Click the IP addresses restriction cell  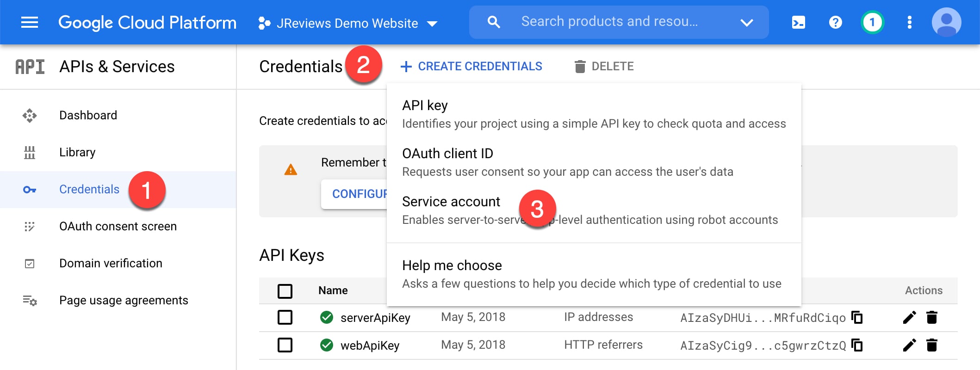pyautogui.click(x=598, y=317)
